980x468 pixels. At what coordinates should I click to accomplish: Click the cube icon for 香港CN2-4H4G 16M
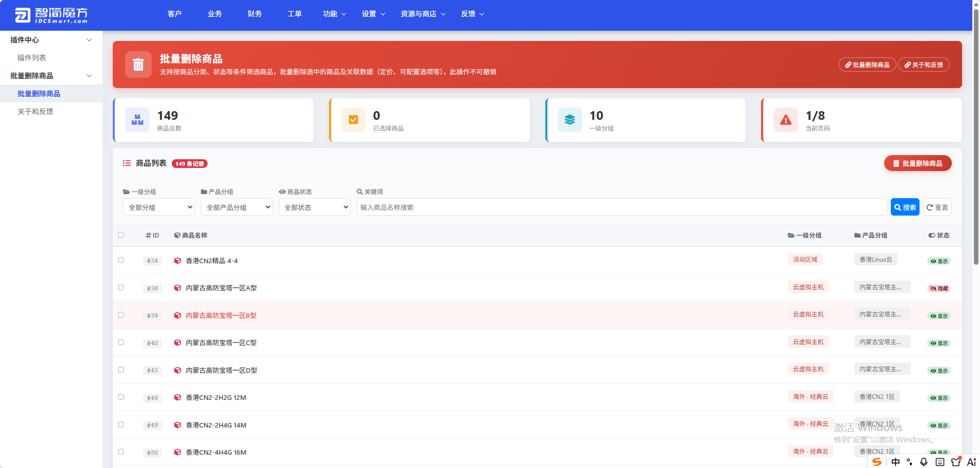177,452
